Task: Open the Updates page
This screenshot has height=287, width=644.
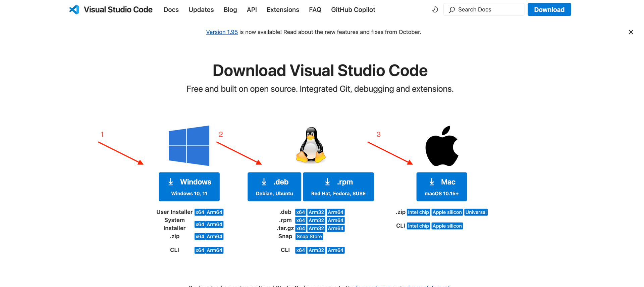Action: (201, 10)
